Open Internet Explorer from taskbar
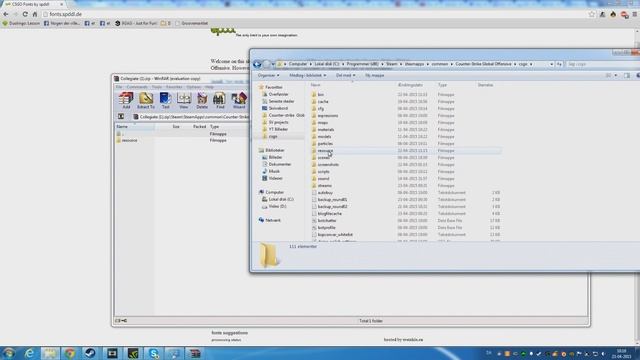640x360 pixels. pyautogui.click(x=29, y=353)
